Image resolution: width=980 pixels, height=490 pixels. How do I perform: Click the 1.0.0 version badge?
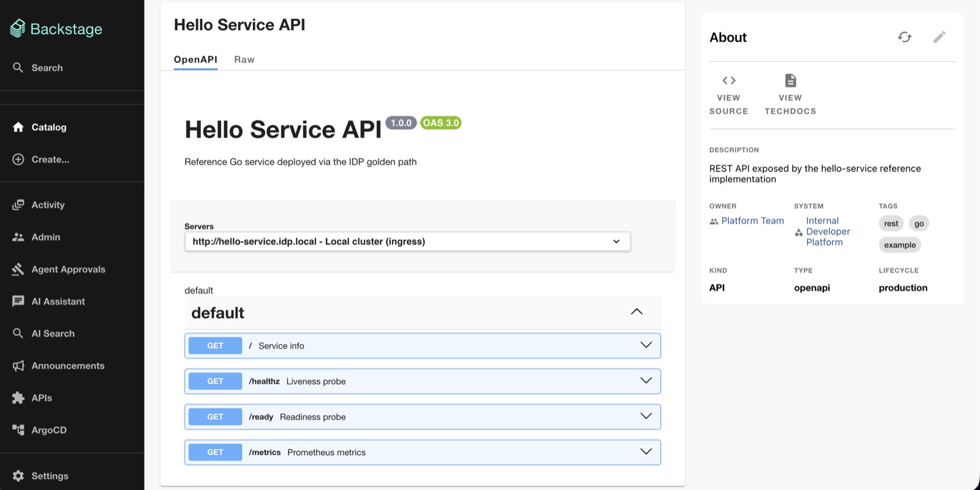401,123
